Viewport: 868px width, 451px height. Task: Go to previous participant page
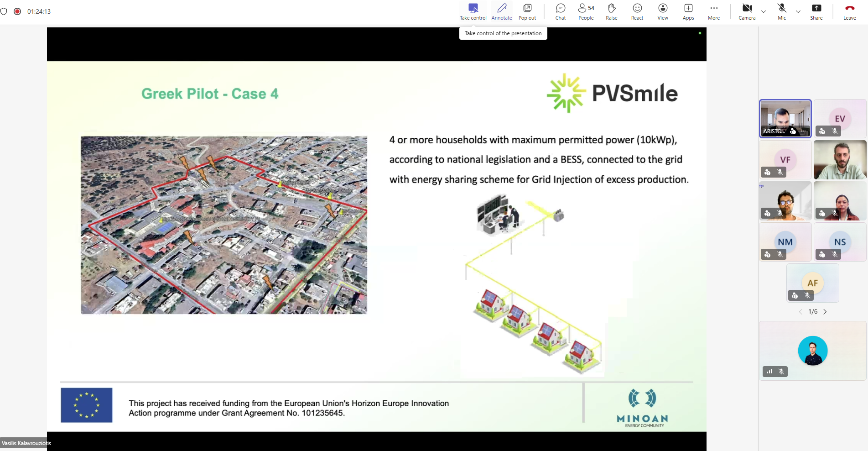[800, 312]
